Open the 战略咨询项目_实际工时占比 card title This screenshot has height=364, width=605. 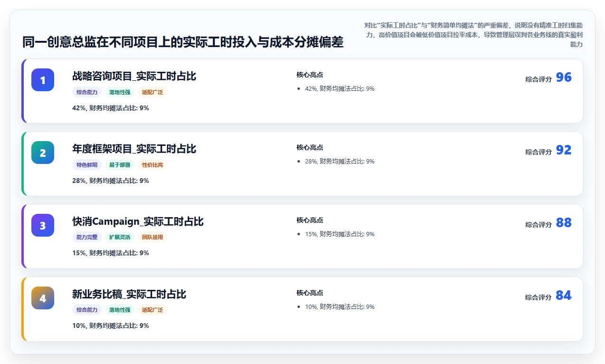pos(134,77)
